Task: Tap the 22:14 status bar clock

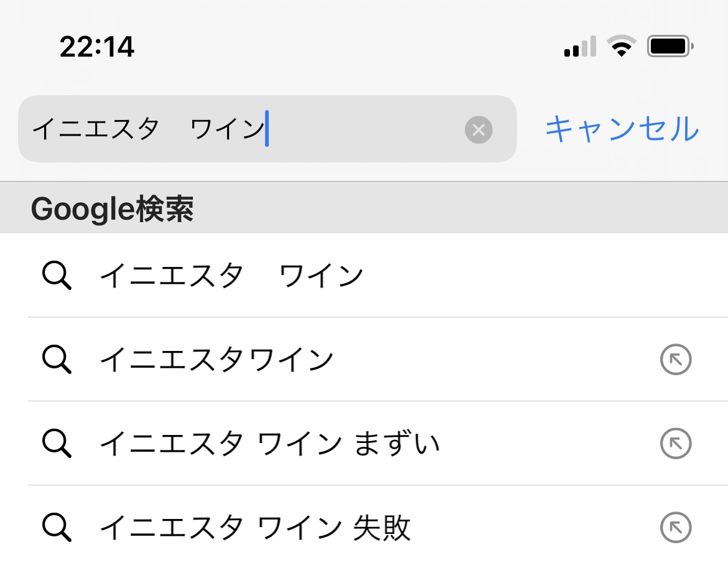Action: pos(97,47)
